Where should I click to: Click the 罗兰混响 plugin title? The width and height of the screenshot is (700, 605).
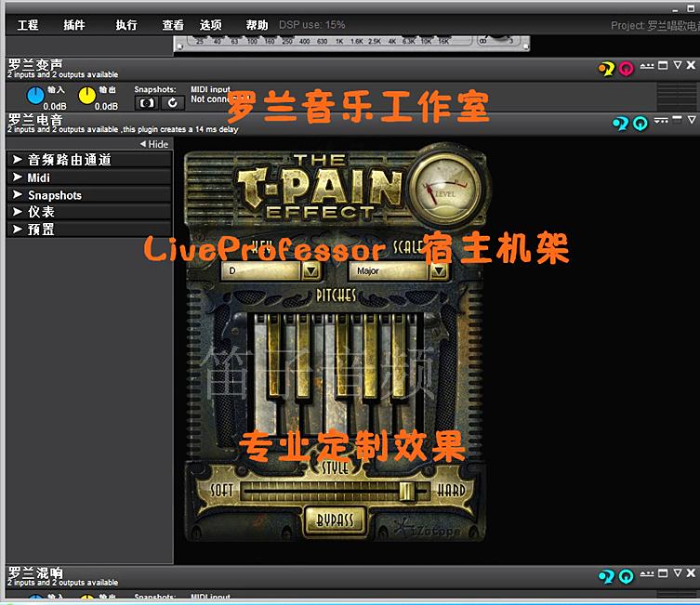[35, 572]
